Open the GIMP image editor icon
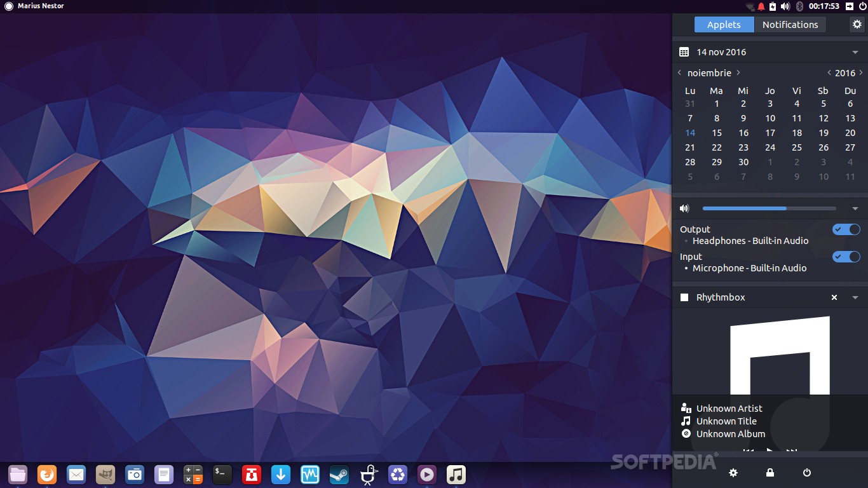Viewport: 868px width, 488px height. (x=105, y=474)
